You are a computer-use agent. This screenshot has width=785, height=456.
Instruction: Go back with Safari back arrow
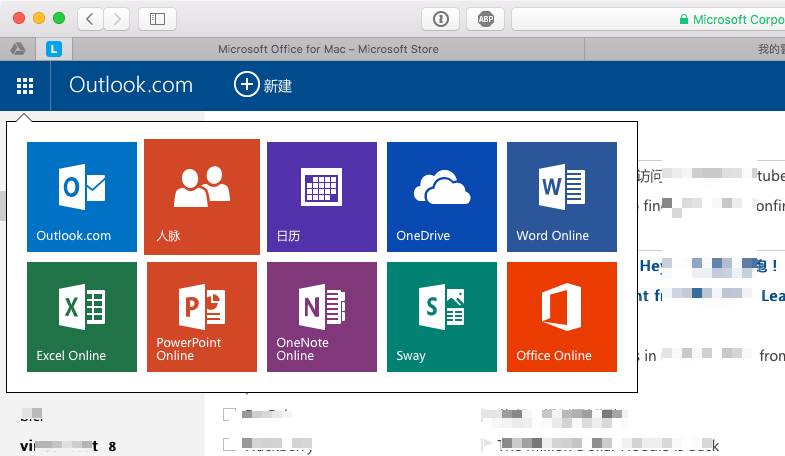click(90, 19)
